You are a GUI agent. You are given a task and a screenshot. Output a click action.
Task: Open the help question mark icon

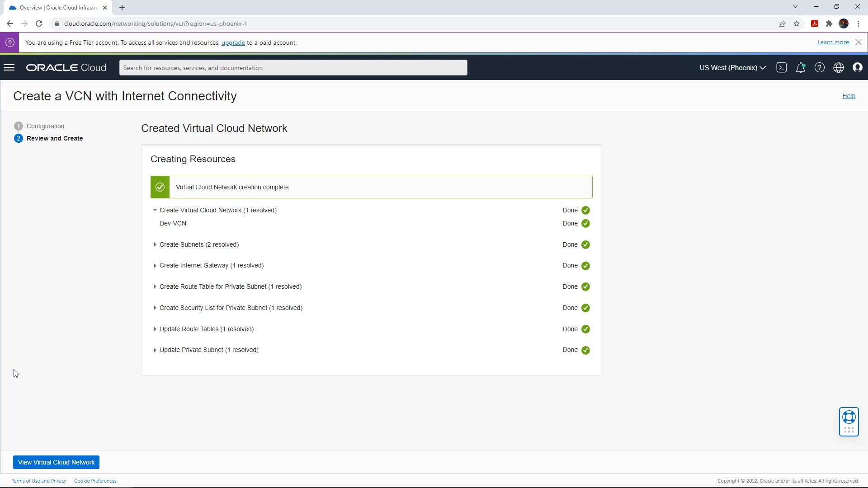point(819,68)
